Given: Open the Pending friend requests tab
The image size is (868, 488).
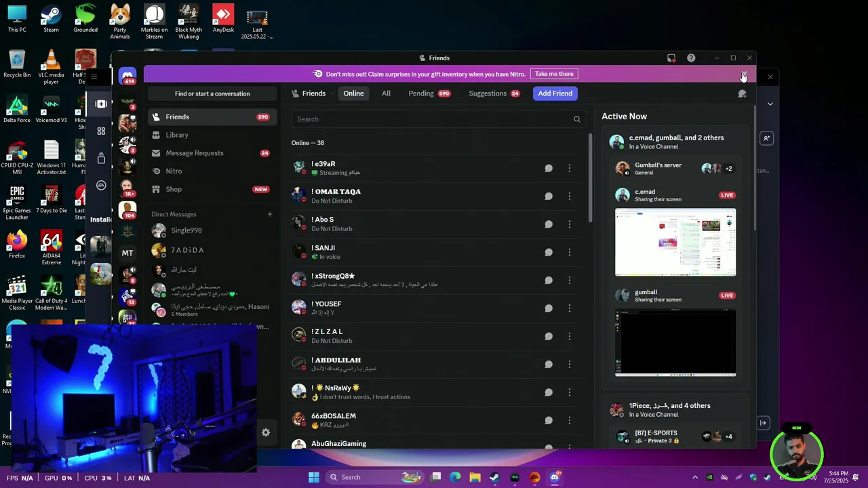Looking at the screenshot, I should [x=429, y=94].
